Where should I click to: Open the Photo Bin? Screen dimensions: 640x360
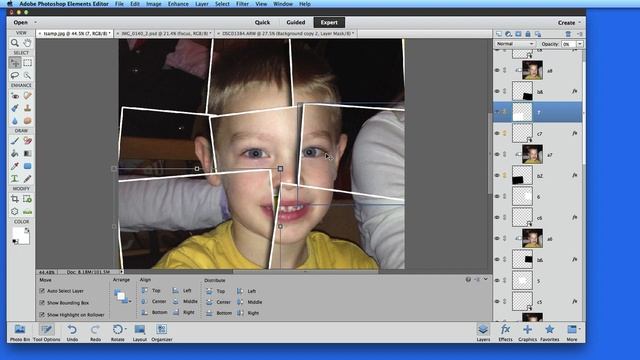20,332
